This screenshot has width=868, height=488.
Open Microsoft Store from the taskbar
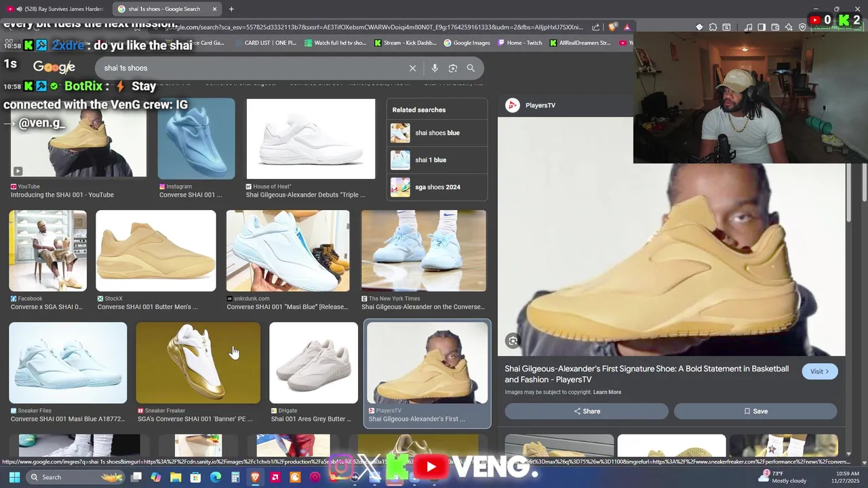click(195, 477)
